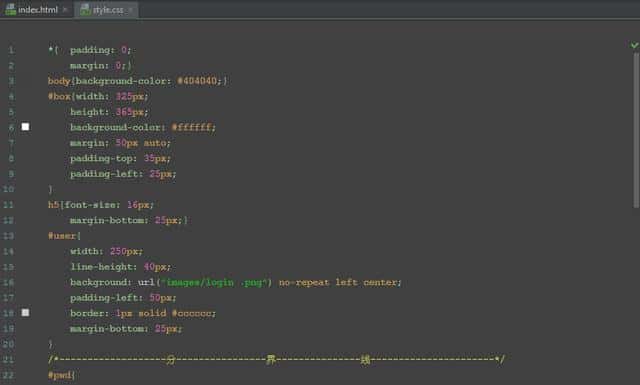The image size is (640, 385).
Task: Click the '#user{' selector line
Action: click(64, 236)
